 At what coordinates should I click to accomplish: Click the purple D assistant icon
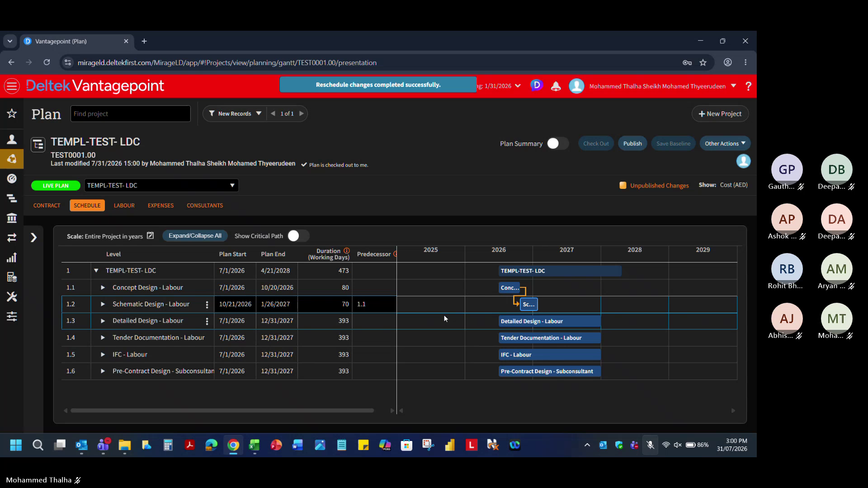pos(536,85)
